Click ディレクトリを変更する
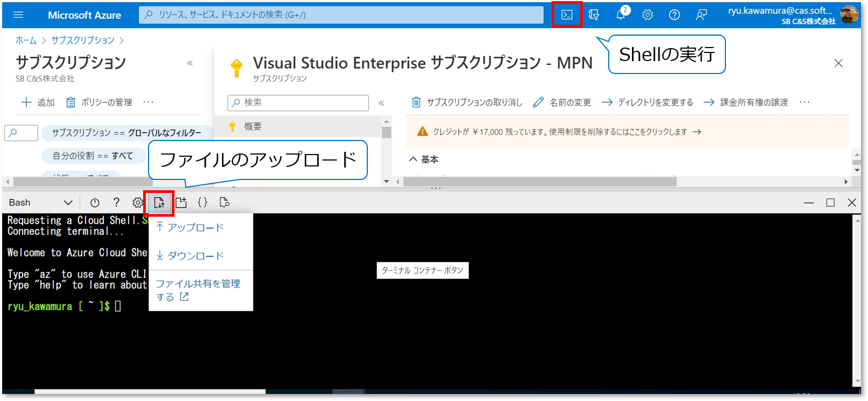 tap(648, 102)
